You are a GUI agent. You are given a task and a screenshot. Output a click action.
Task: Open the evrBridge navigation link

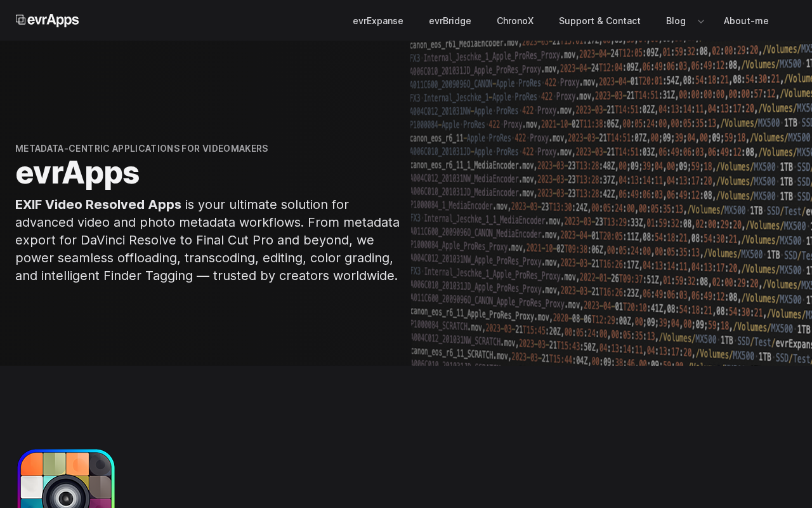[x=450, y=21]
